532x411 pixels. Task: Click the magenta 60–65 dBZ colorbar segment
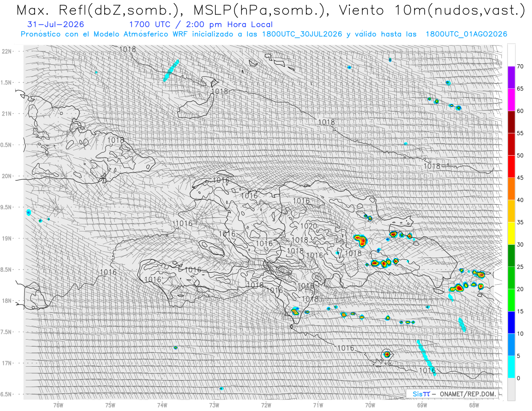pos(511,100)
